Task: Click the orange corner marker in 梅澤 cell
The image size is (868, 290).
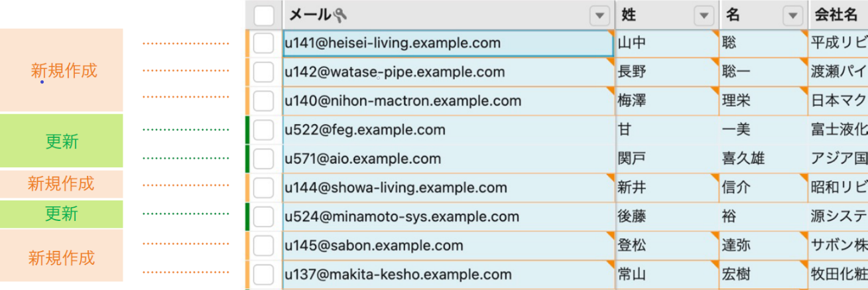Action: pos(715,90)
